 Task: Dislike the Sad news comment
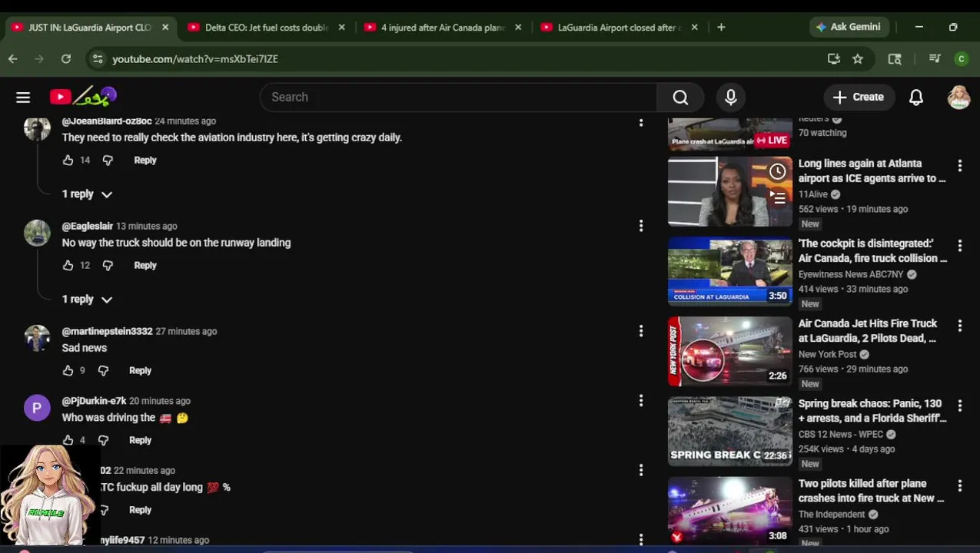[x=103, y=370]
